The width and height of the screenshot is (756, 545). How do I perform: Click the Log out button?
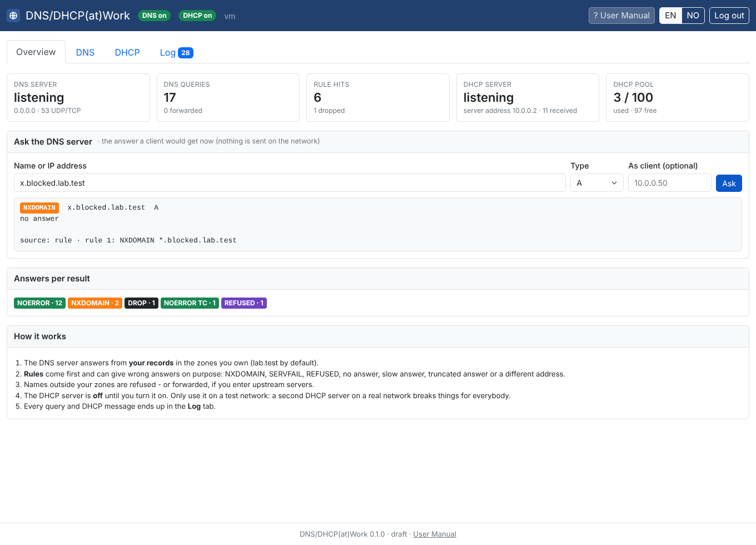(729, 16)
